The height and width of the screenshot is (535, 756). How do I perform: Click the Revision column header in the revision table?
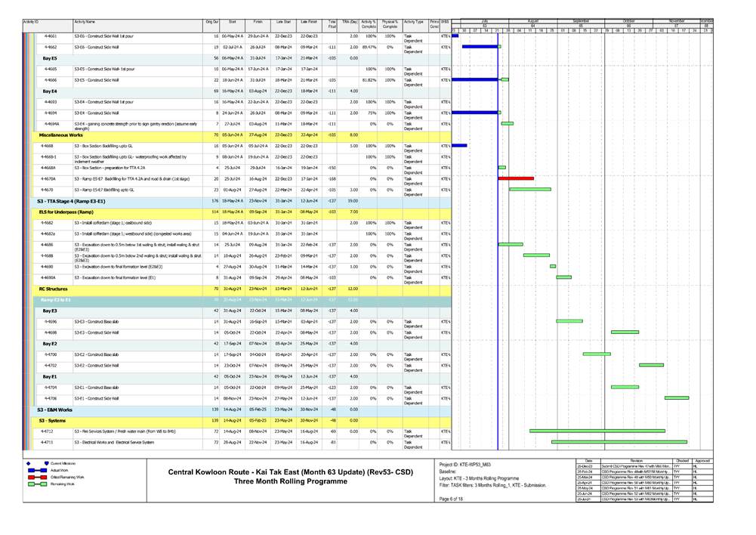click(636, 459)
